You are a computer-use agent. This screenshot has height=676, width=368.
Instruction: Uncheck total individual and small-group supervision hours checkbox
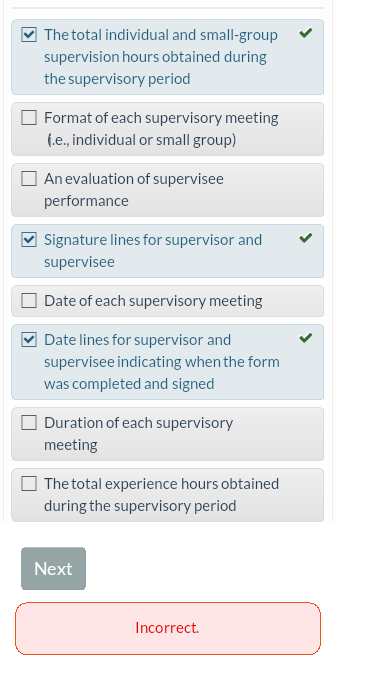pos(29,34)
